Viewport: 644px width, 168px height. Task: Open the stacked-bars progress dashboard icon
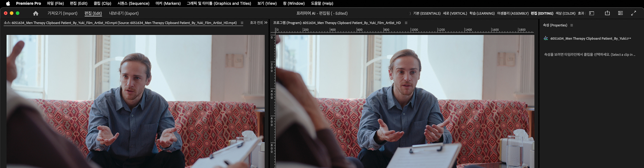[x=620, y=13]
